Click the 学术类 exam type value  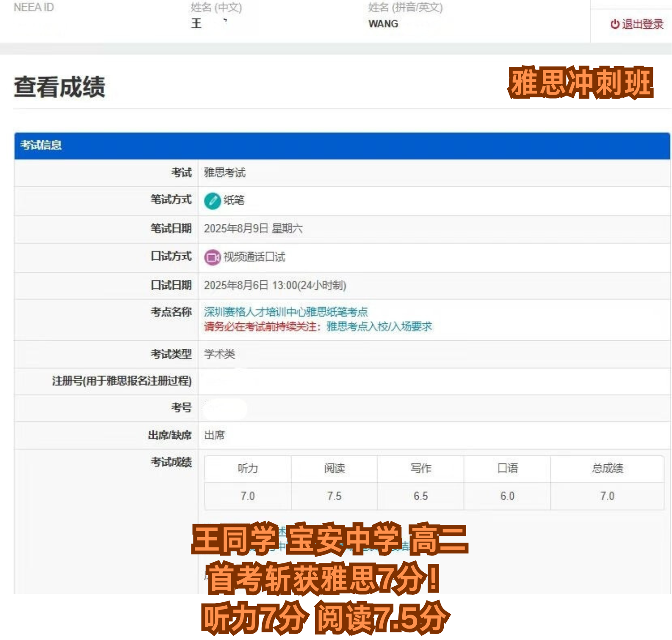[x=219, y=354]
